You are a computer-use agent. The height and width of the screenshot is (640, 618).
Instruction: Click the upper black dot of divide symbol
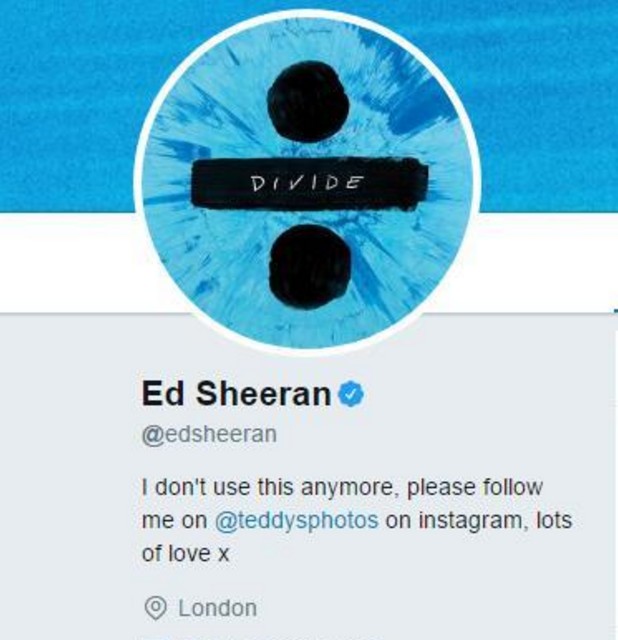pyautogui.click(x=309, y=101)
